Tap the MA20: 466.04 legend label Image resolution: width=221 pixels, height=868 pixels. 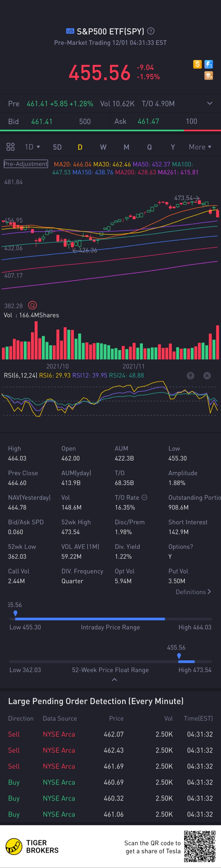(x=73, y=164)
